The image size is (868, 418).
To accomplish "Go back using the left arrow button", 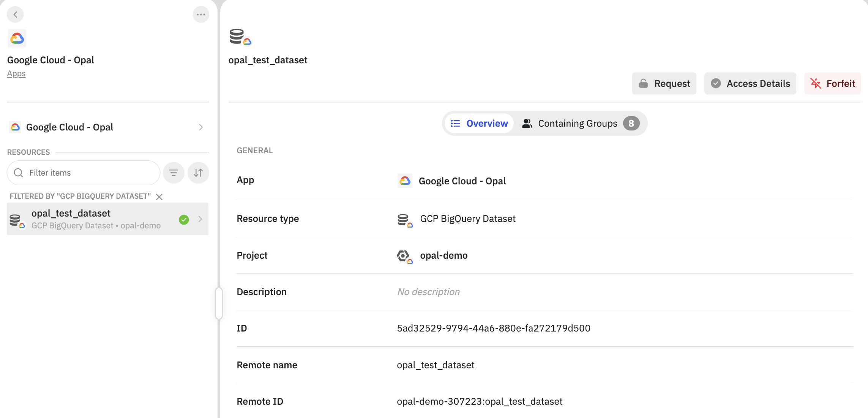I will click(15, 14).
